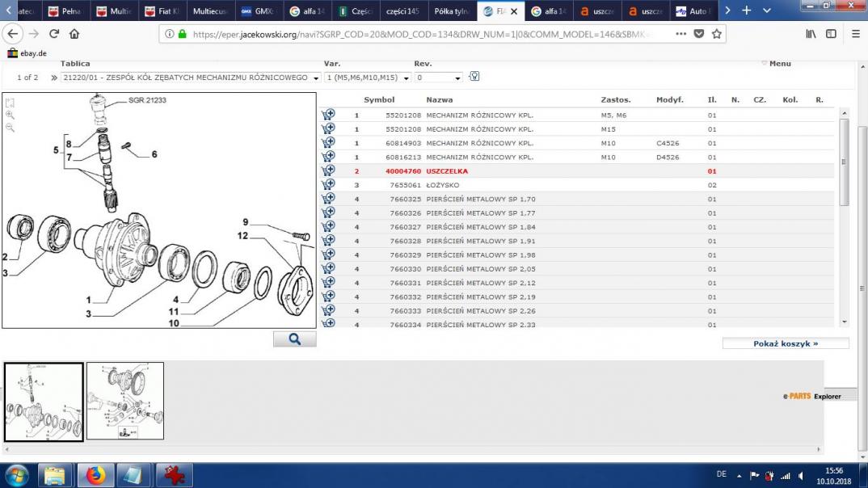Click the browser address bar
The width and height of the screenshot is (868, 488).
420,34
